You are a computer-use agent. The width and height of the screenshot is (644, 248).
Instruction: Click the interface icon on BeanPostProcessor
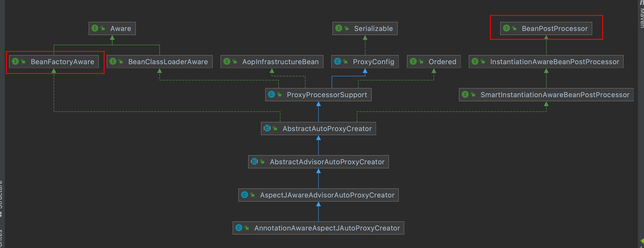tap(506, 28)
